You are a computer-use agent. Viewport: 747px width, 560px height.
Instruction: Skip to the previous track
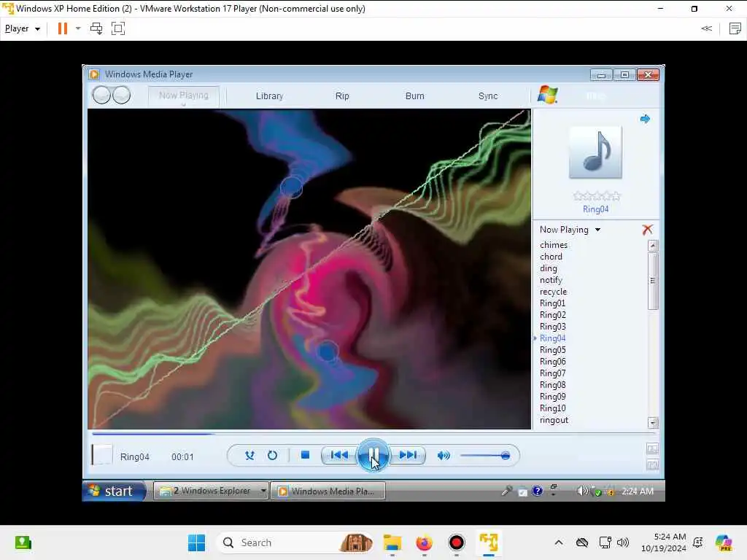click(339, 455)
